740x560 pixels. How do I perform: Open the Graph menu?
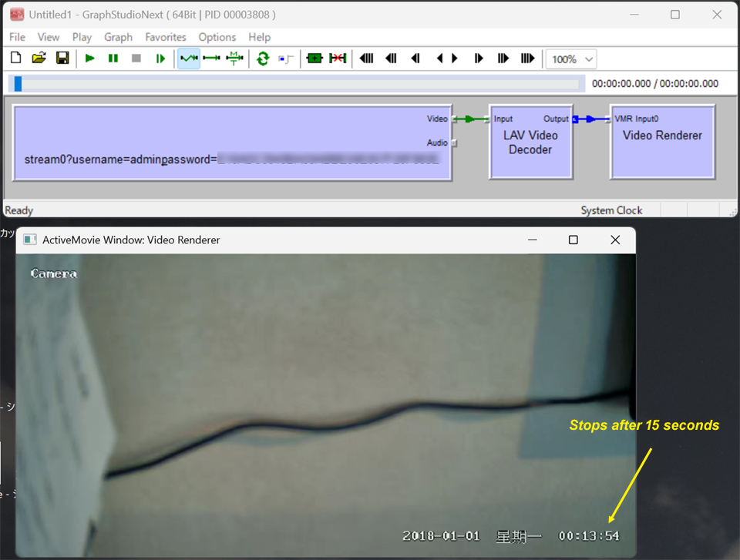click(x=118, y=37)
